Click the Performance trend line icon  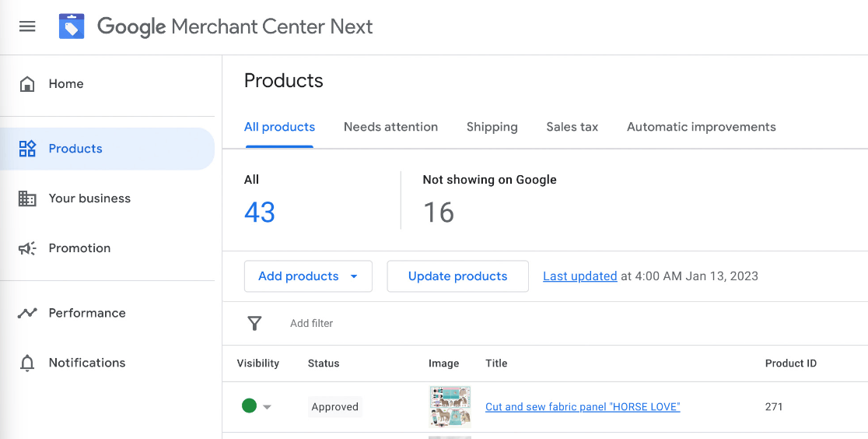[27, 313]
